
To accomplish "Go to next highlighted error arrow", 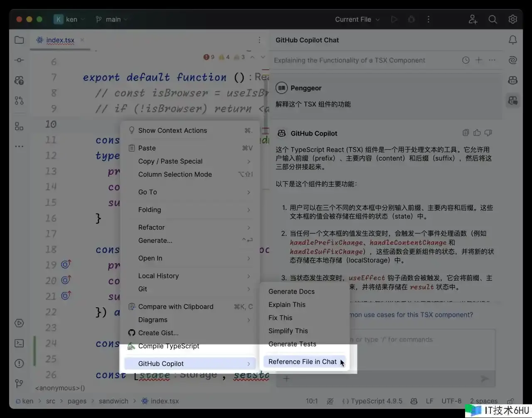I will click(x=263, y=57).
